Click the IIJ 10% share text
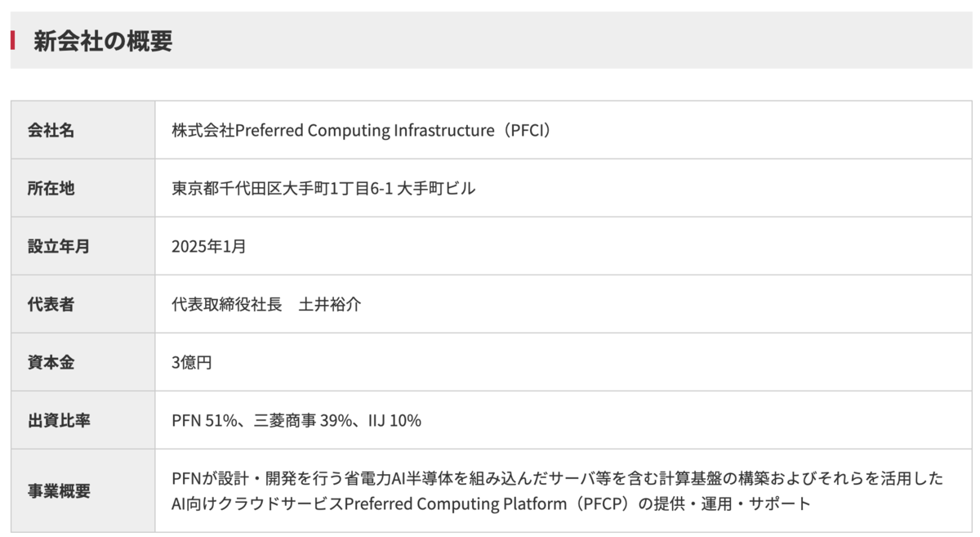 click(x=394, y=420)
